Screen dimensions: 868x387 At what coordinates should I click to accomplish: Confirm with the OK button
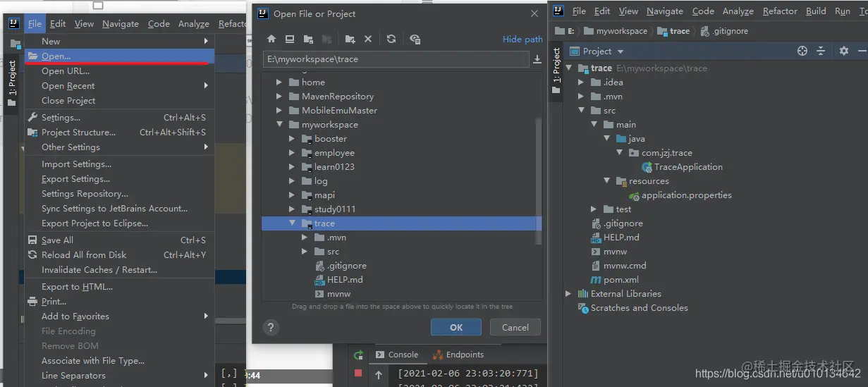(x=456, y=327)
